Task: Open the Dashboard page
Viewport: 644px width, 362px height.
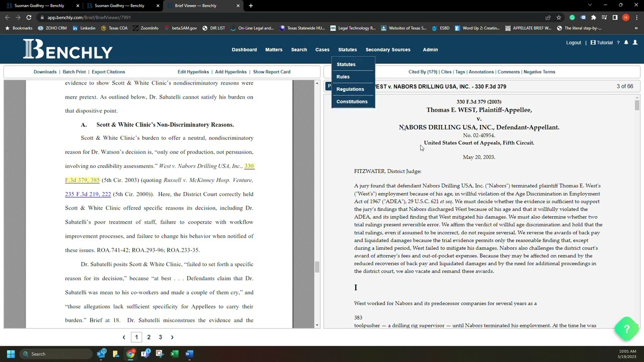Action: 244,50
